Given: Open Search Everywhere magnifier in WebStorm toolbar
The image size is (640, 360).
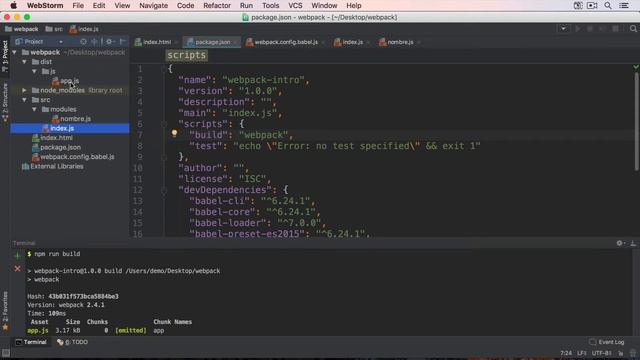Looking at the screenshot, I should pyautogui.click(x=633, y=29).
